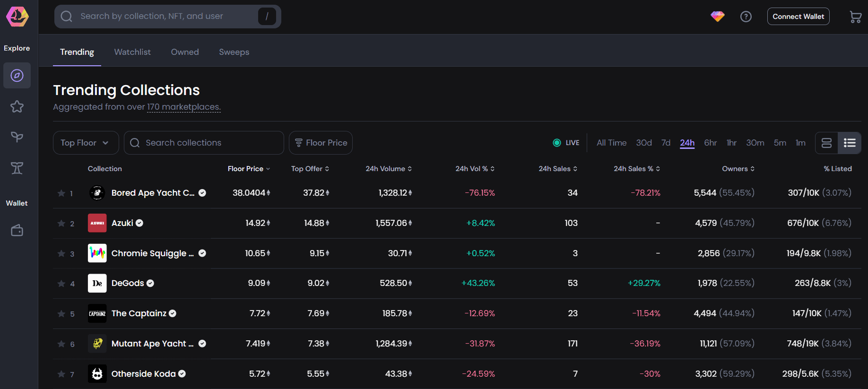The width and height of the screenshot is (868, 389).
Task: Open Bored Ape Yacht Club collection logo
Action: pos(97,193)
